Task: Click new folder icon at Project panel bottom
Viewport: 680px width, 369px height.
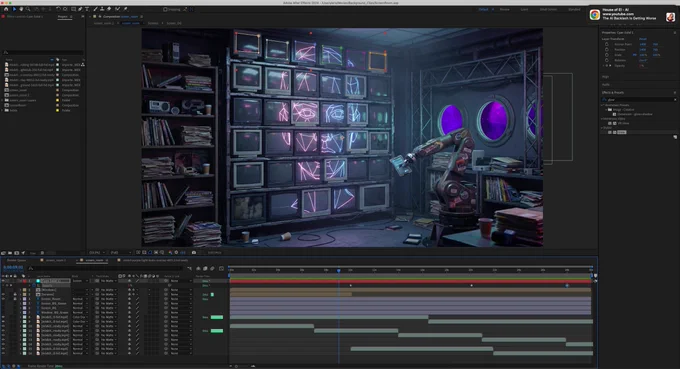Action: pyautogui.click(x=10, y=253)
